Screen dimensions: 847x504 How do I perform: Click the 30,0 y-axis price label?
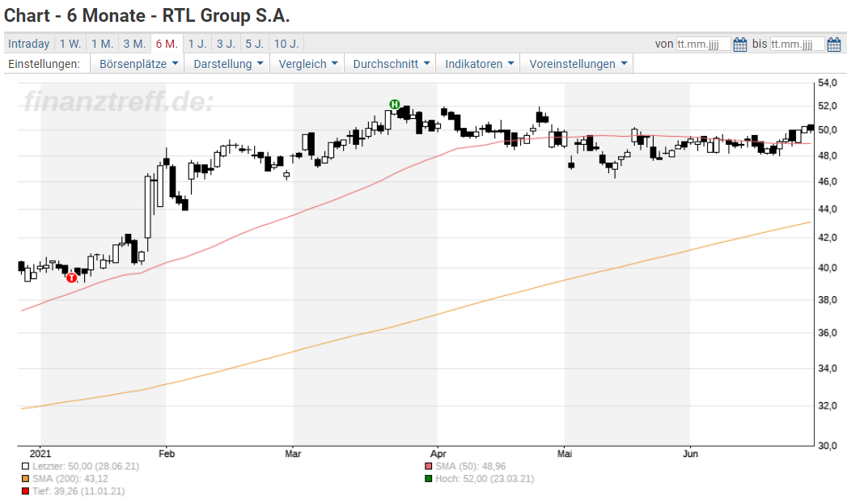pyautogui.click(x=828, y=446)
